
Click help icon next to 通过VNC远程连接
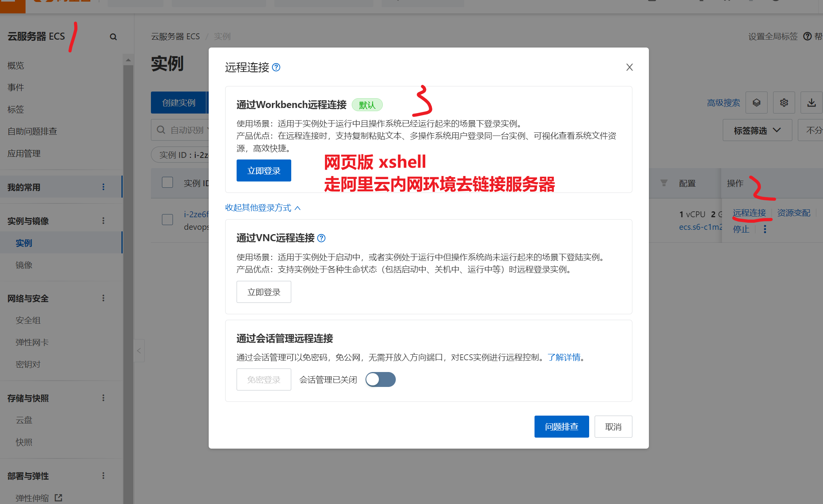tap(321, 238)
